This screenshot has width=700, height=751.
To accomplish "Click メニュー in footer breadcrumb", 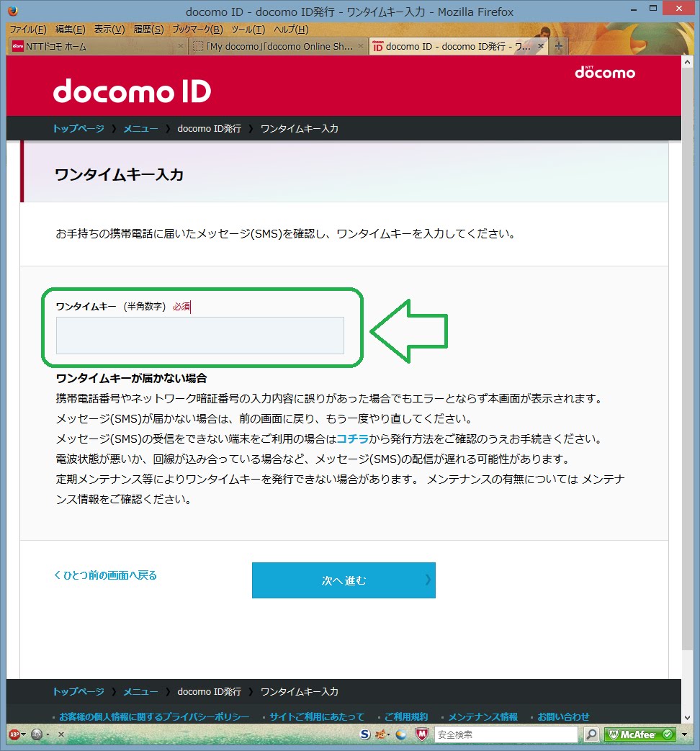I will pyautogui.click(x=140, y=692).
